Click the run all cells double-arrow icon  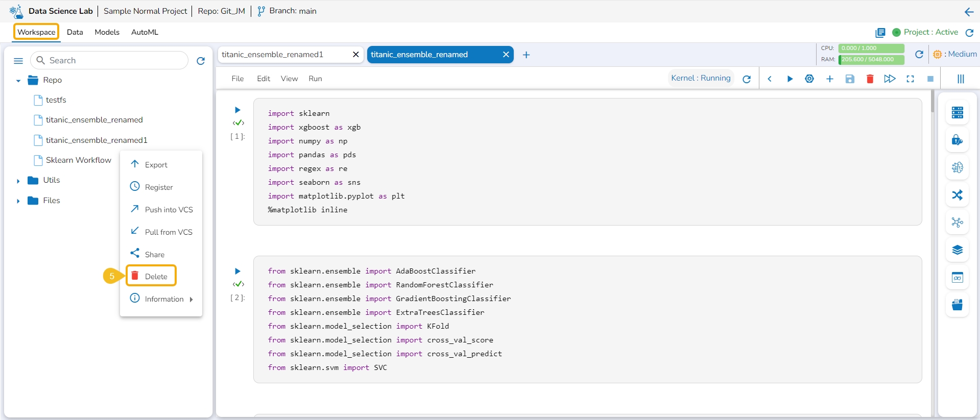(x=890, y=79)
